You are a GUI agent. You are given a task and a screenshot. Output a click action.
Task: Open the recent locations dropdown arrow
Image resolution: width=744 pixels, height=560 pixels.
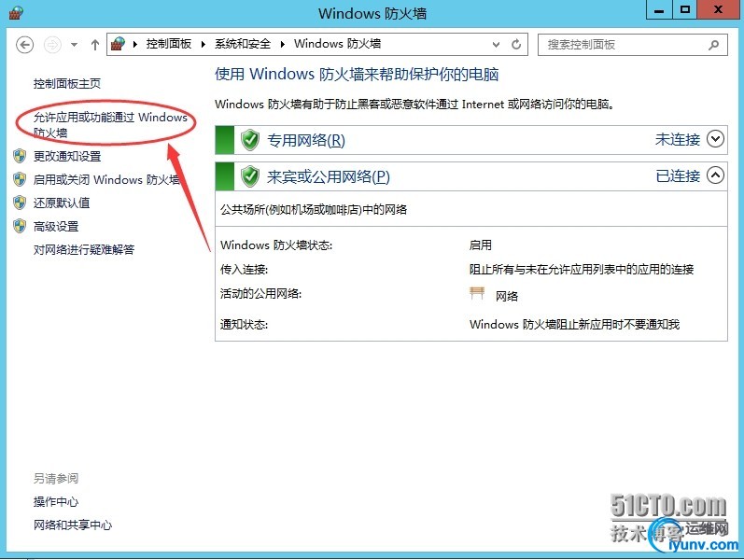[74, 45]
